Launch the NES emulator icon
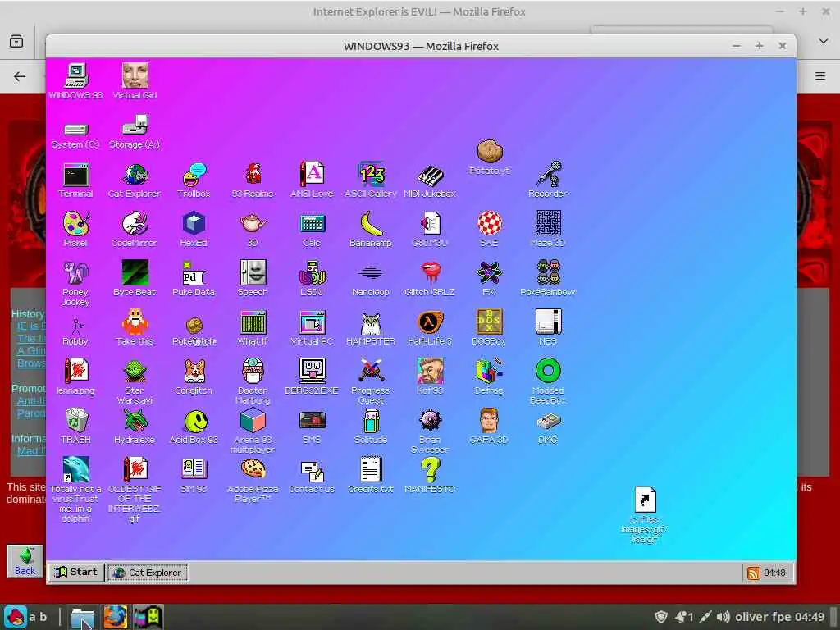 tap(548, 322)
